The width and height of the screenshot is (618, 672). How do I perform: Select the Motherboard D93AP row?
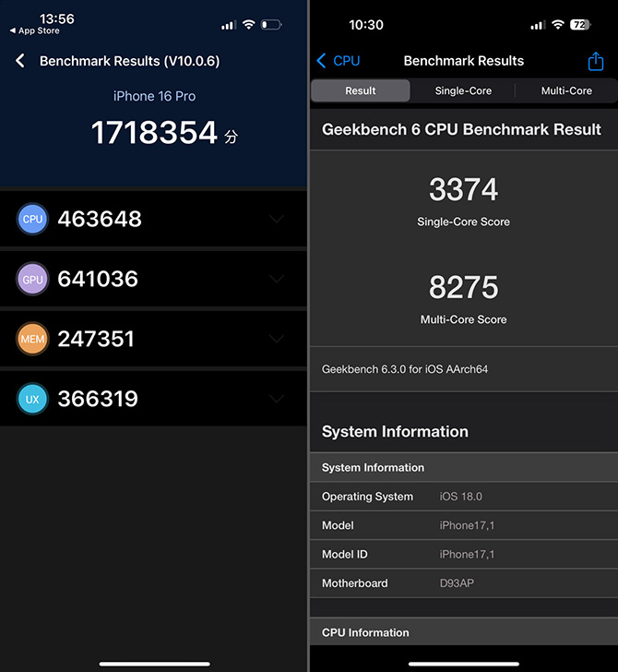click(x=464, y=583)
